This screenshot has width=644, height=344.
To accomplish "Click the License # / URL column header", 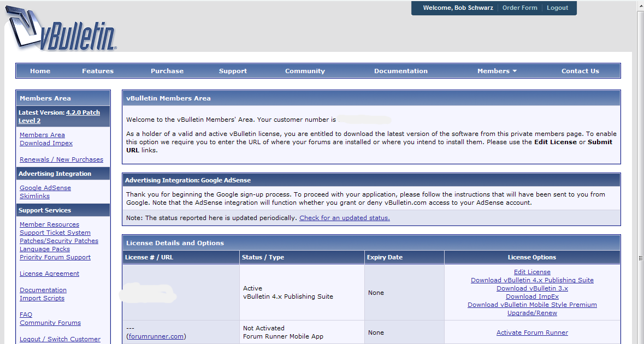I will pyautogui.click(x=149, y=257).
